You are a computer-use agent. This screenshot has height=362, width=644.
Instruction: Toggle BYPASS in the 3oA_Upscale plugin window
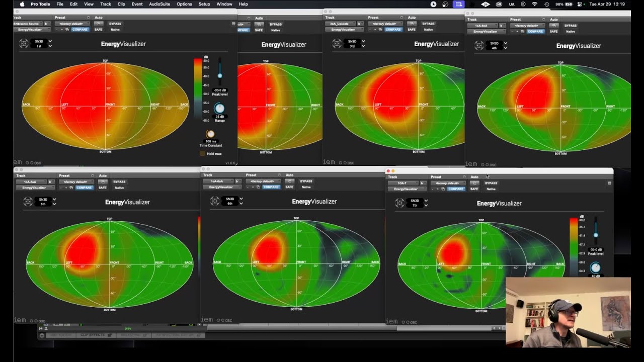[x=428, y=24]
